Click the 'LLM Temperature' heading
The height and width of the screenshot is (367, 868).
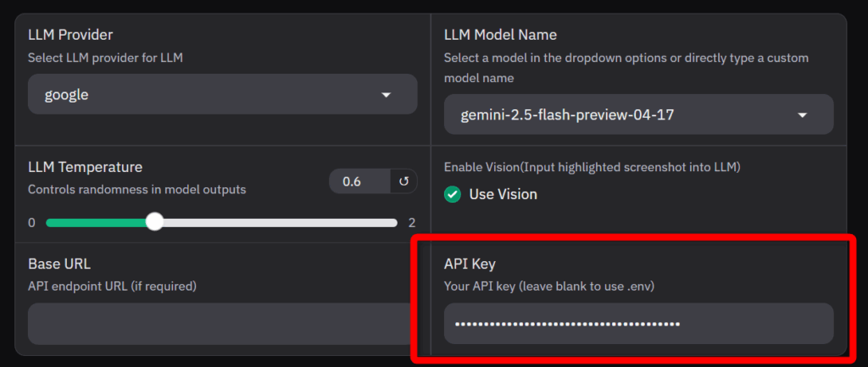click(85, 167)
